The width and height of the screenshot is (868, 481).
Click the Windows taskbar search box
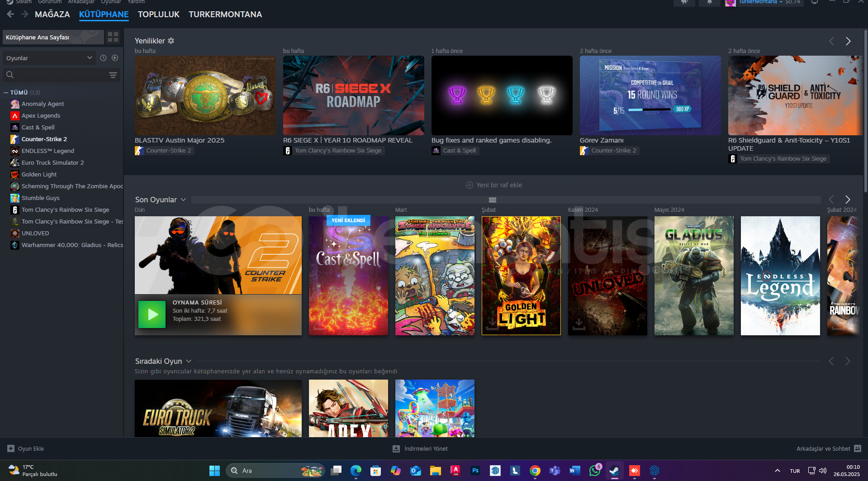pos(275,471)
